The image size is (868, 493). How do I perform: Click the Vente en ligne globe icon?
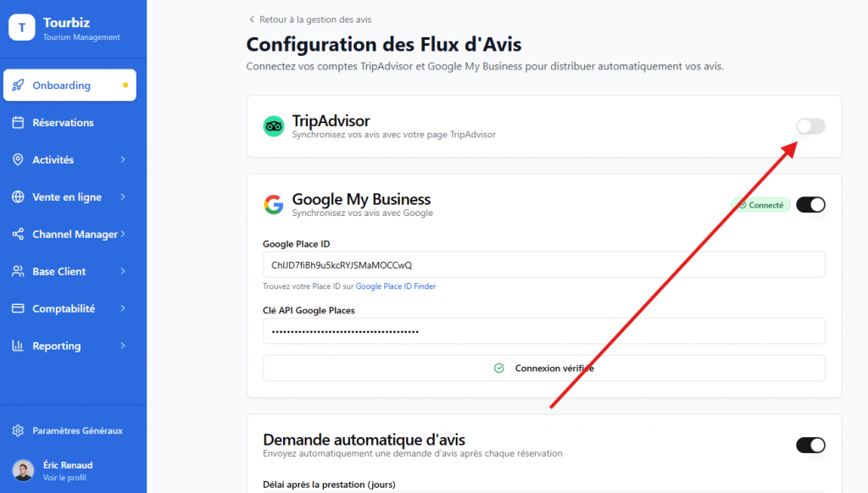click(x=18, y=197)
